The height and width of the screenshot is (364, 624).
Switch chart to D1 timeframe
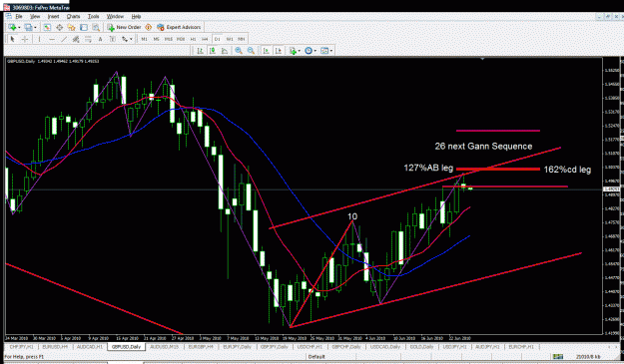point(218,39)
